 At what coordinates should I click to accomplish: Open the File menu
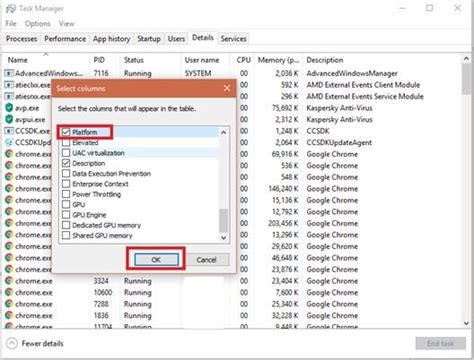tap(11, 24)
